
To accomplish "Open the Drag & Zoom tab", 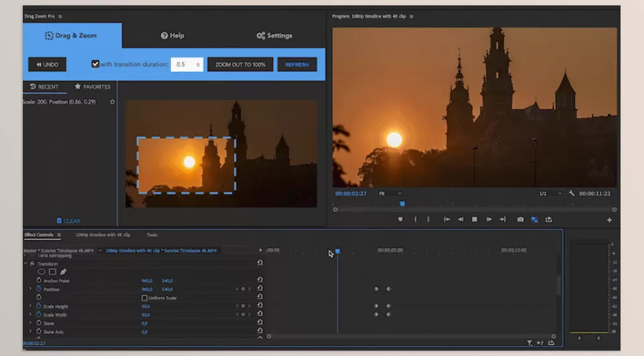I will [x=72, y=36].
